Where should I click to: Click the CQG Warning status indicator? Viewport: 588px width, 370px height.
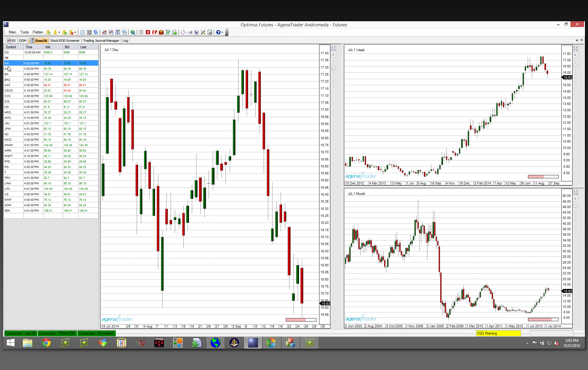point(498,333)
